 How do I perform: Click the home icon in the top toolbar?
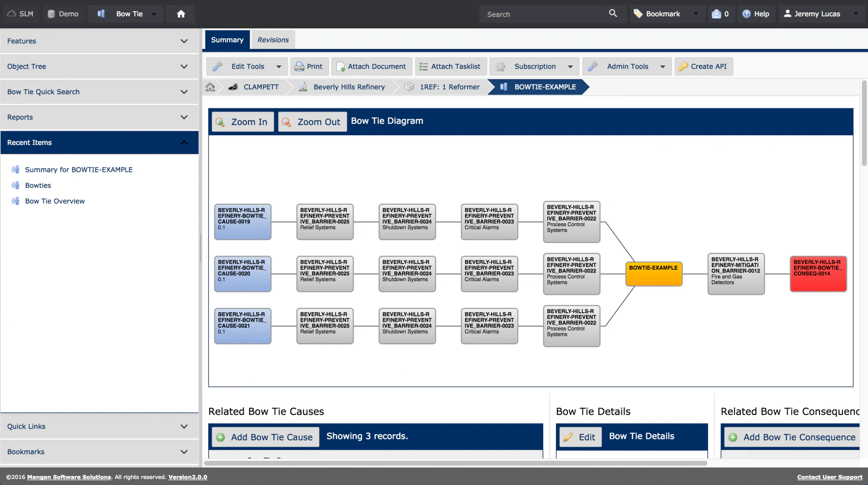pos(180,14)
